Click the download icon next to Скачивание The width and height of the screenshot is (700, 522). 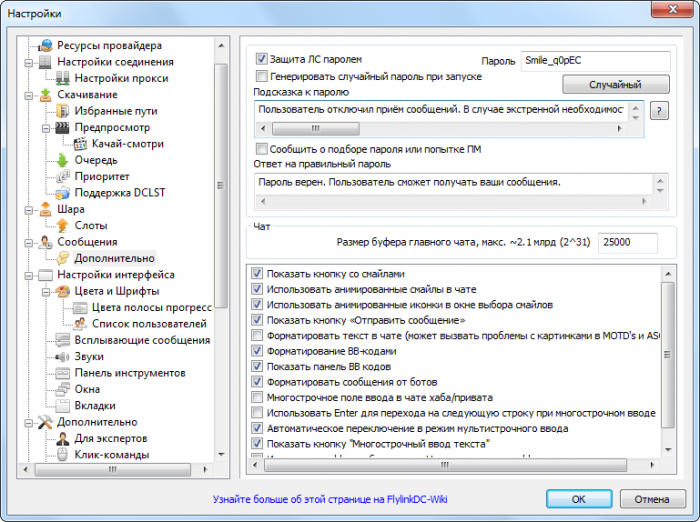pos(45,95)
